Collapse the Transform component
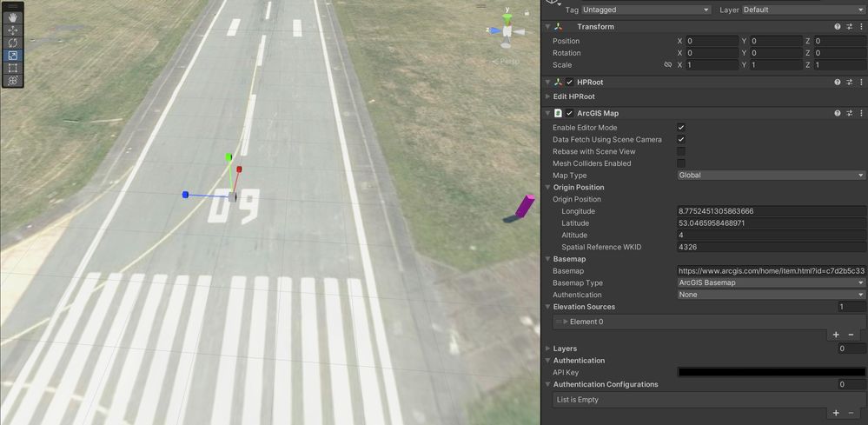The width and height of the screenshot is (868, 425). (547, 27)
